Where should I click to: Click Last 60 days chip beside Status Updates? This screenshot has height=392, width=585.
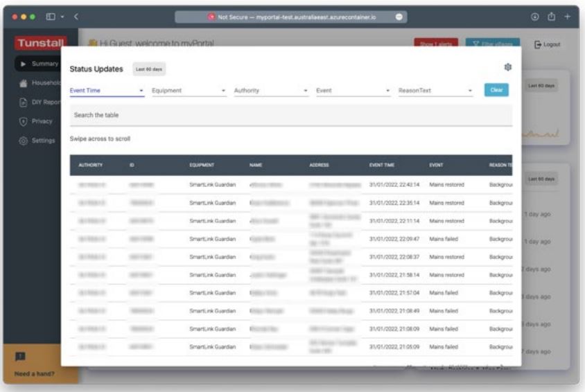(x=149, y=69)
